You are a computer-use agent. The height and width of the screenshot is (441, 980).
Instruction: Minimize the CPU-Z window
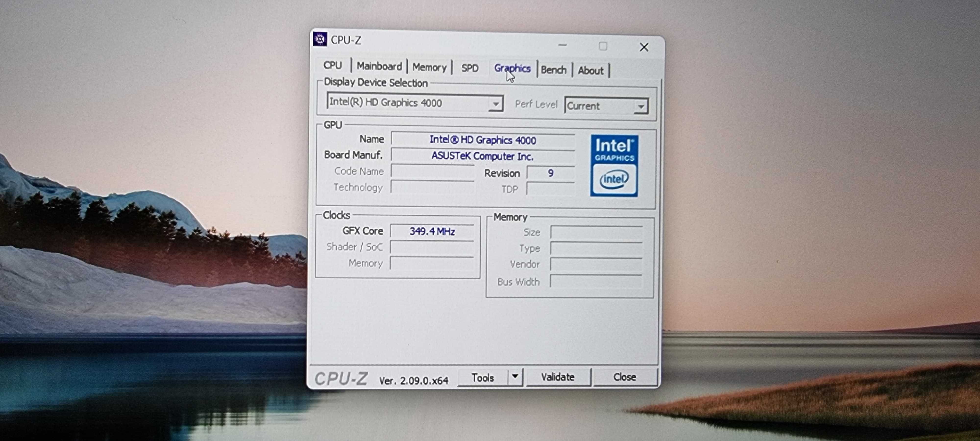click(562, 45)
